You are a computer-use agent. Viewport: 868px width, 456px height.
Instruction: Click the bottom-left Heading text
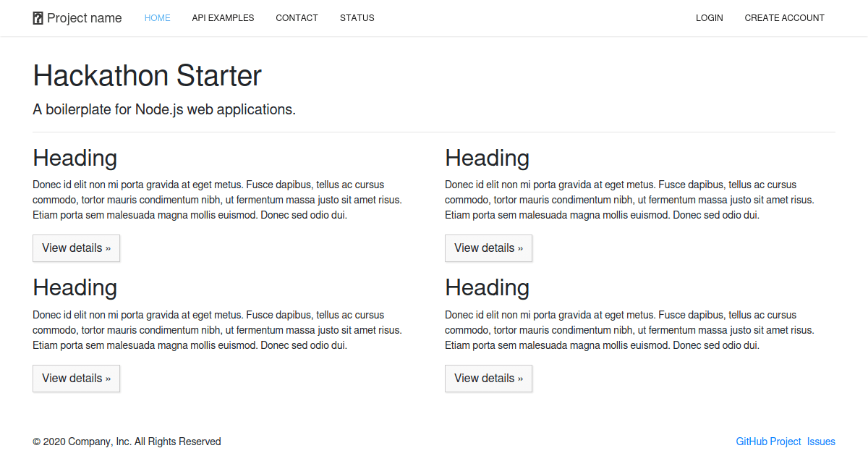tap(75, 287)
